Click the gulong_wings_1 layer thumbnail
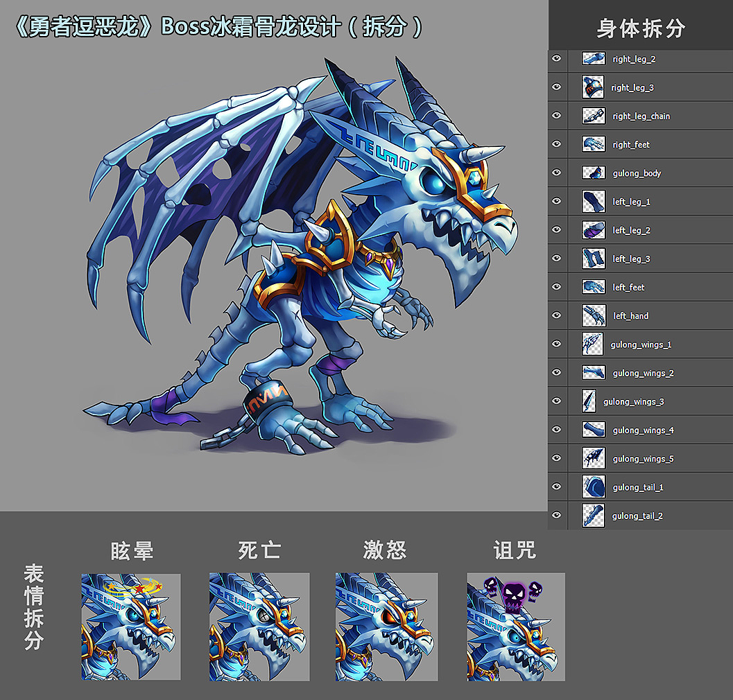The height and width of the screenshot is (700, 733). tap(593, 344)
